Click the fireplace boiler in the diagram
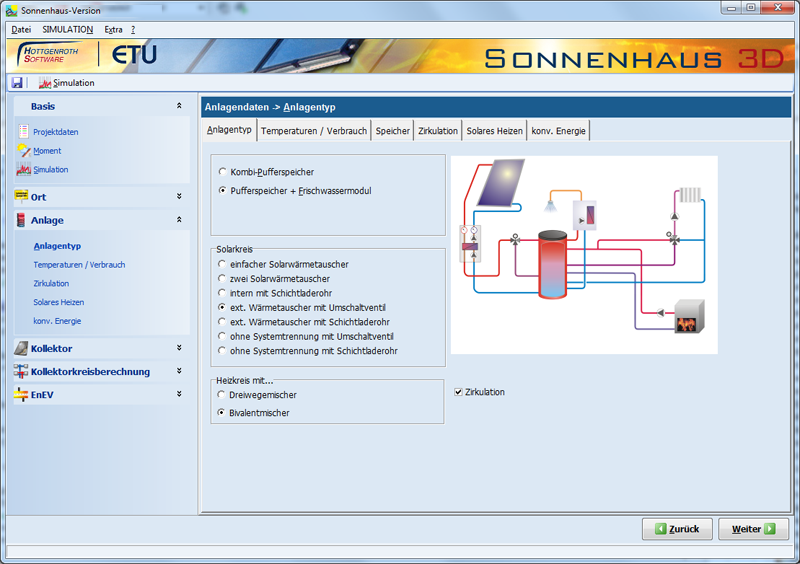The image size is (800, 564). point(689,317)
